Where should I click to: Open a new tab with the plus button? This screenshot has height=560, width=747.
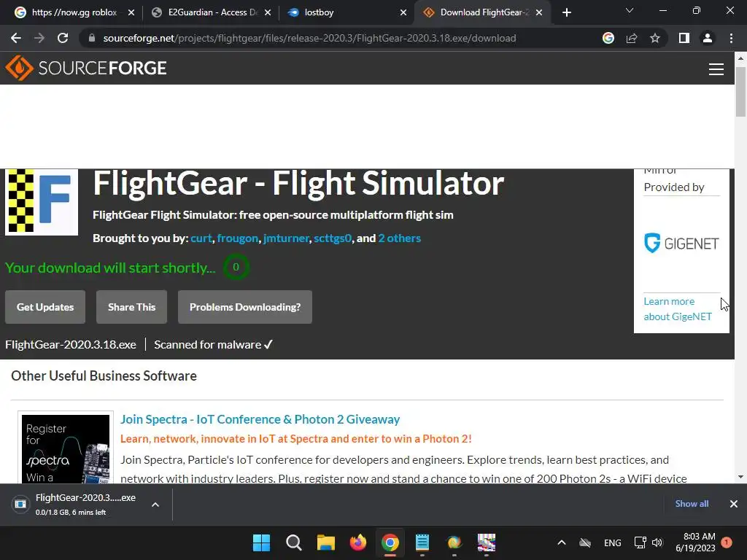point(566,12)
